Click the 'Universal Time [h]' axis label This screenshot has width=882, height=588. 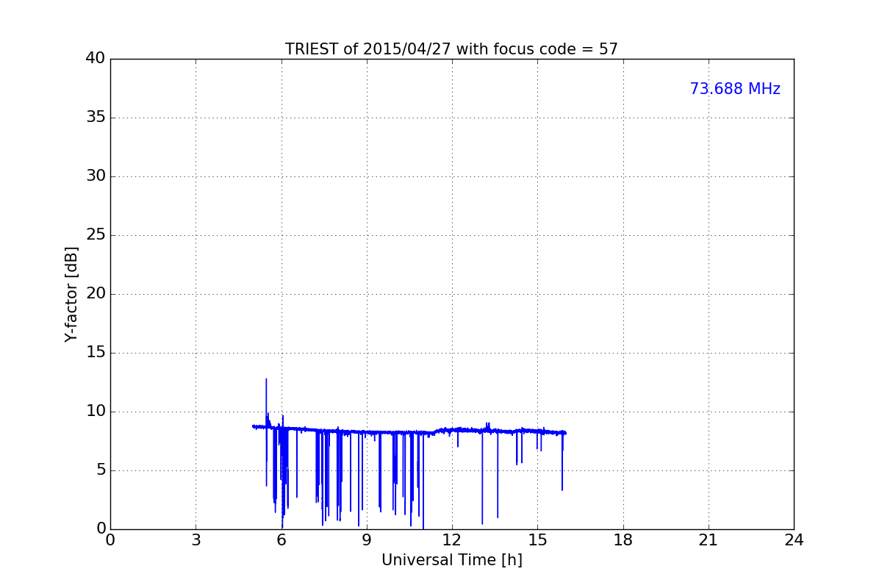(451, 560)
